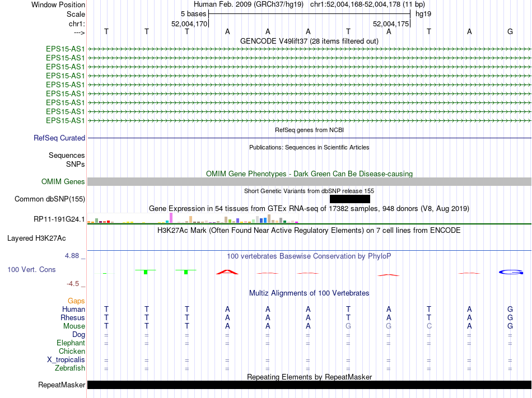The height and width of the screenshot is (398, 532).
Task: Click the black RepeatMasker bar
Action: pos(309,385)
